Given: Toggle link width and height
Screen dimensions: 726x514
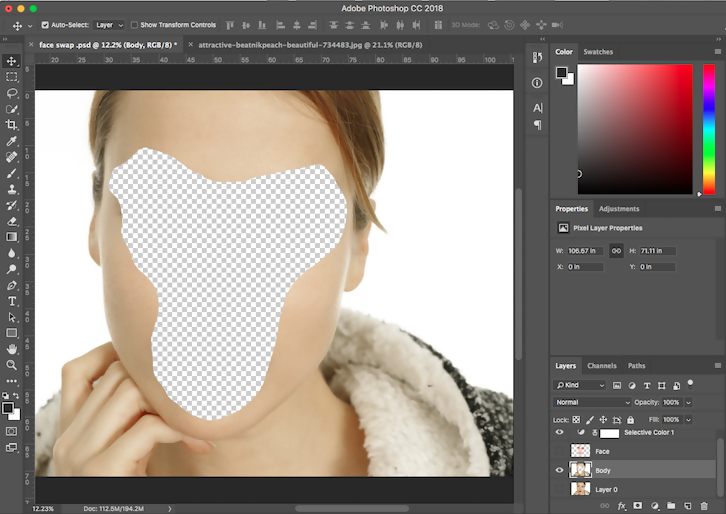Looking at the screenshot, I should 616,251.
